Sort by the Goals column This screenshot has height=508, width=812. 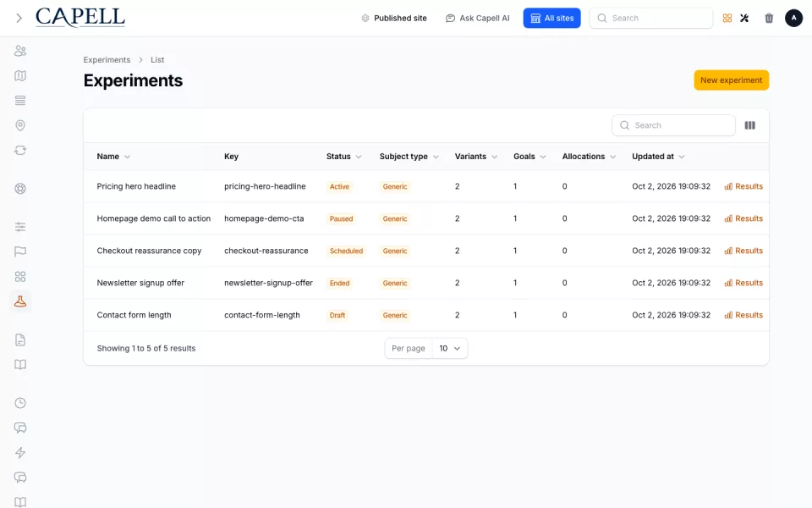pyautogui.click(x=529, y=157)
